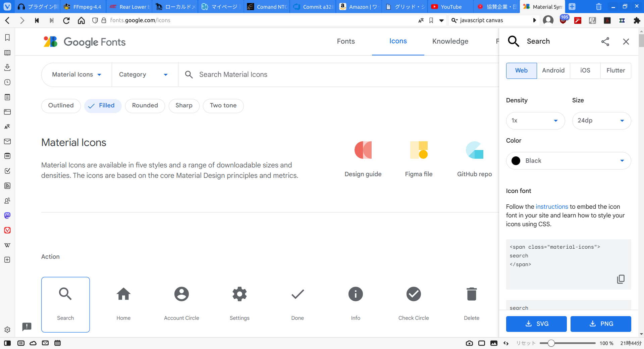Select the Home icon
This screenshot has width=644, height=349.
[123, 294]
